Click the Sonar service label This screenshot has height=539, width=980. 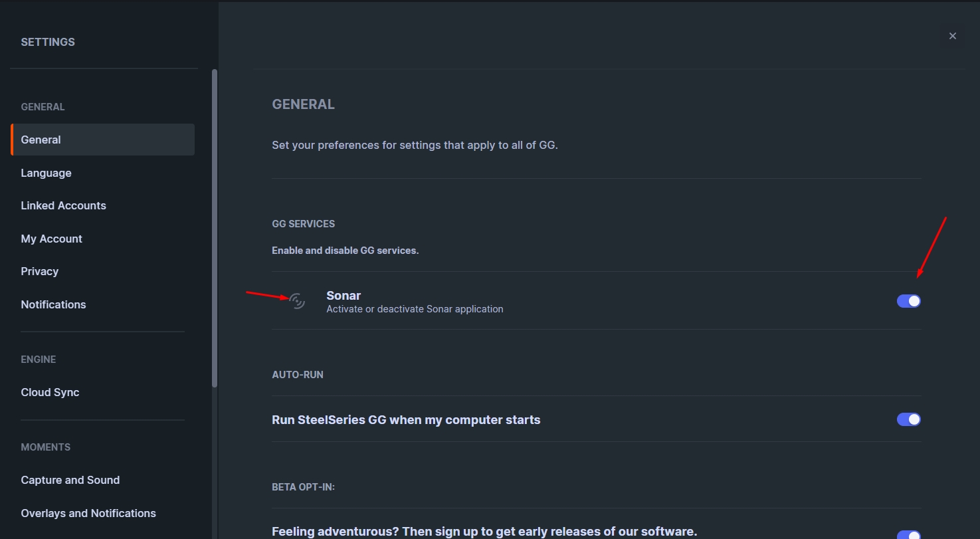343,295
